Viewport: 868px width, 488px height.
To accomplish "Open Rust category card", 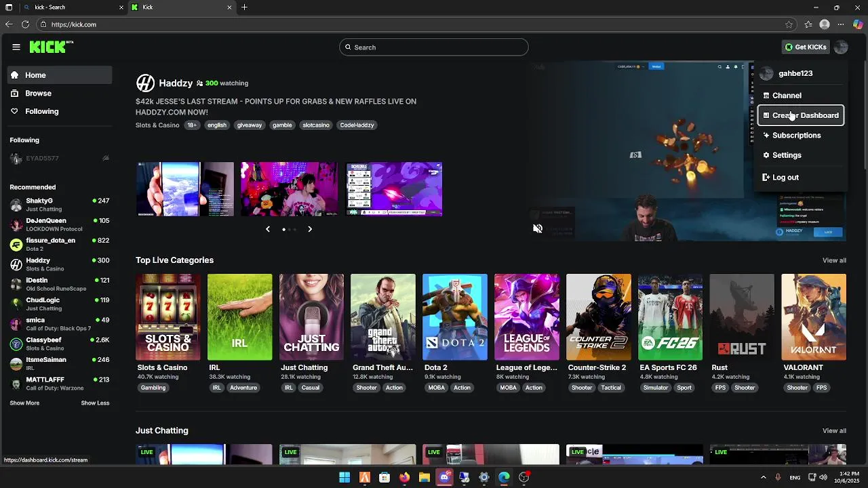I will click(742, 317).
